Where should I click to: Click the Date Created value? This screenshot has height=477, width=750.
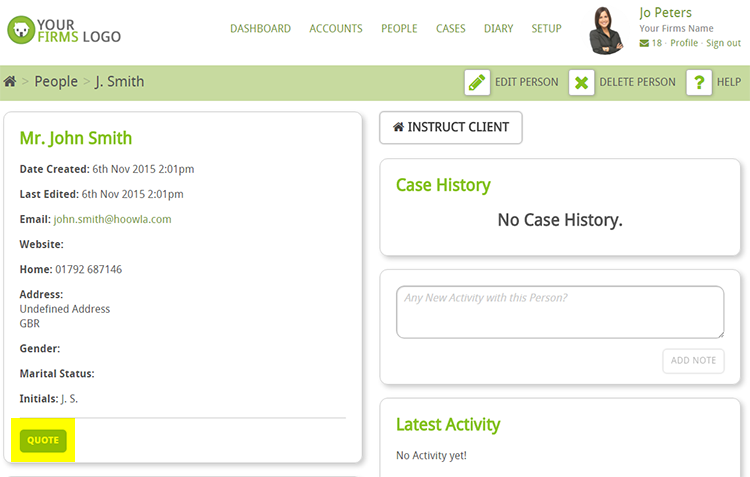(x=143, y=169)
